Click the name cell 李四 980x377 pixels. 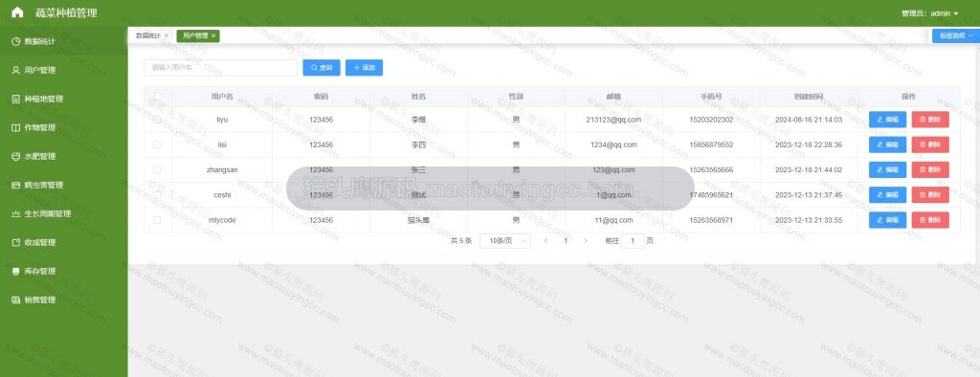tap(418, 144)
